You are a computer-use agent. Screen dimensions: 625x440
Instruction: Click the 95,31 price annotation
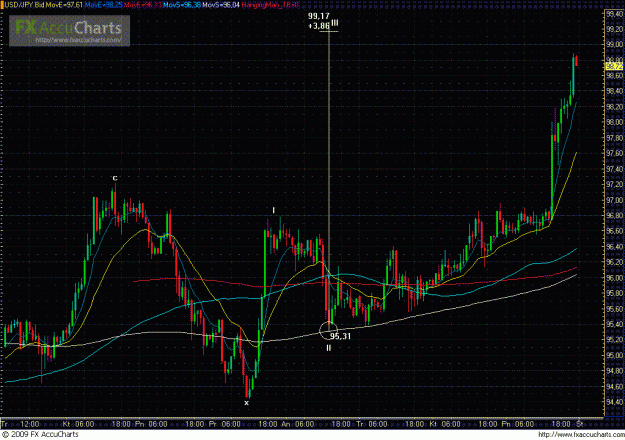(x=340, y=336)
